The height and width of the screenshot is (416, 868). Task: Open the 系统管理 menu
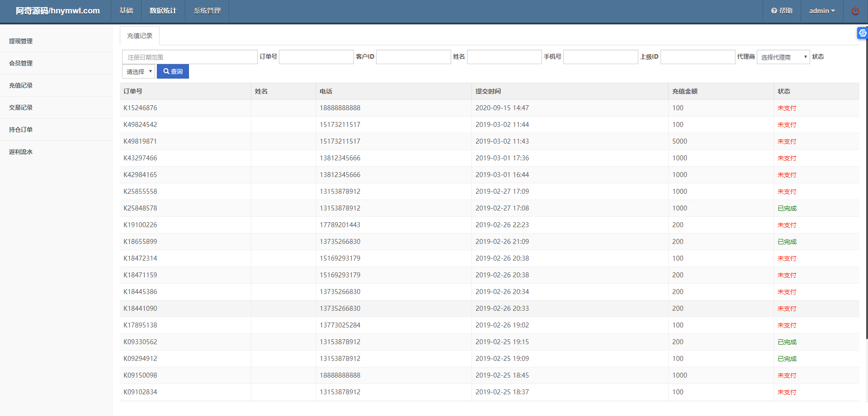207,10
